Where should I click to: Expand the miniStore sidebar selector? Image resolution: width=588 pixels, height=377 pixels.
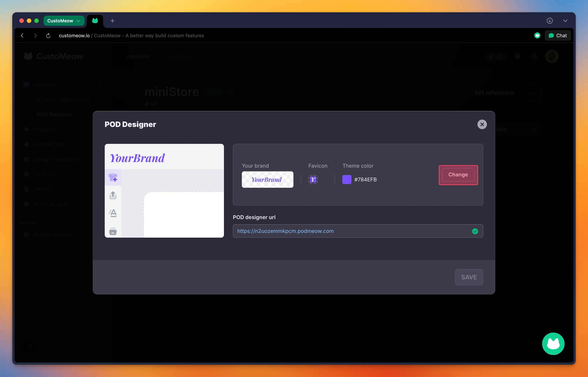pos(62,85)
